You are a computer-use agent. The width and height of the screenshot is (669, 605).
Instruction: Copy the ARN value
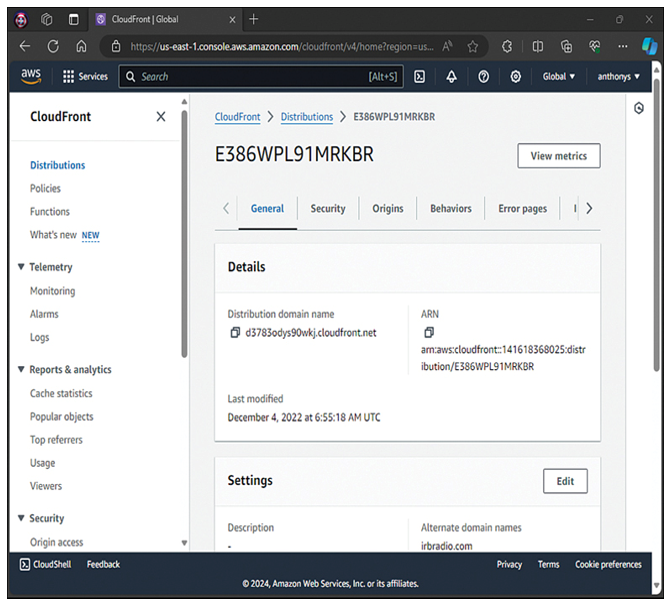point(429,332)
